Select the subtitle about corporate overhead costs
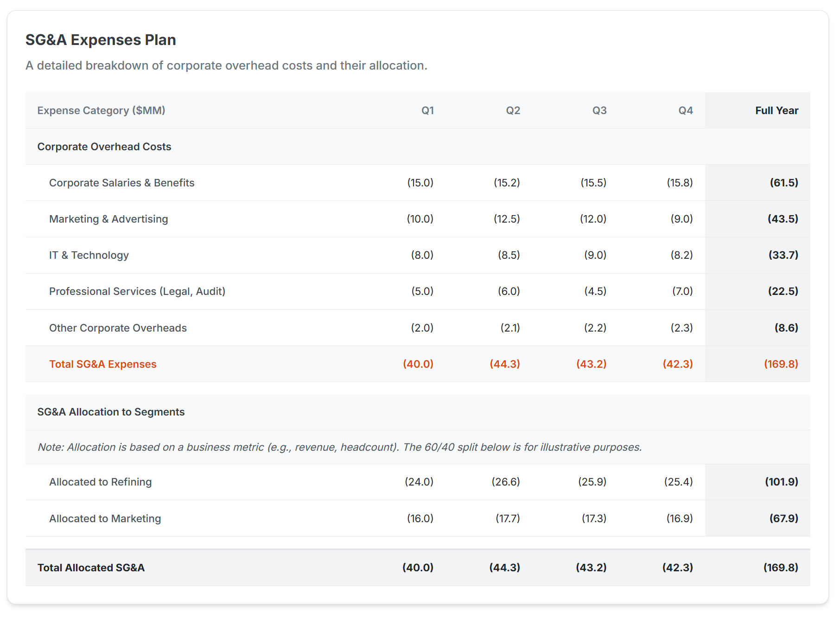This screenshot has height=620, width=840. click(226, 65)
